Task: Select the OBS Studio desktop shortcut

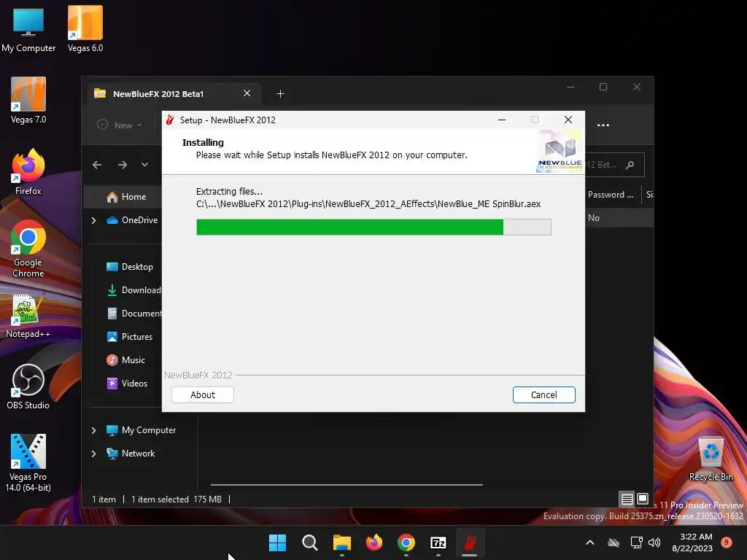Action: (28, 386)
